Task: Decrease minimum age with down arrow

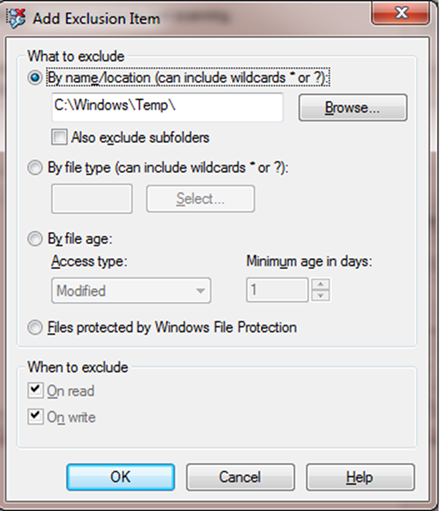Action: (321, 296)
